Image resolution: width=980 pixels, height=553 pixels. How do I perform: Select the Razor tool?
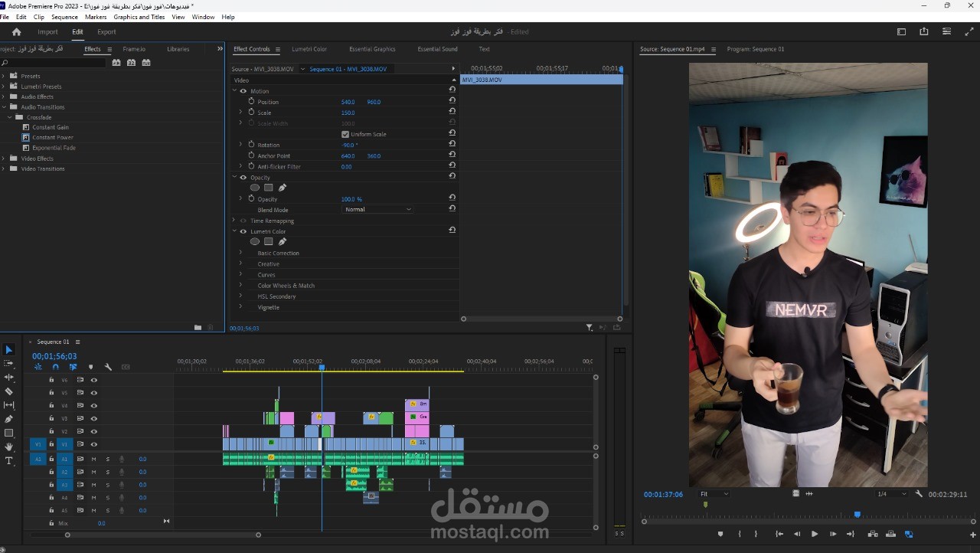(x=9, y=391)
